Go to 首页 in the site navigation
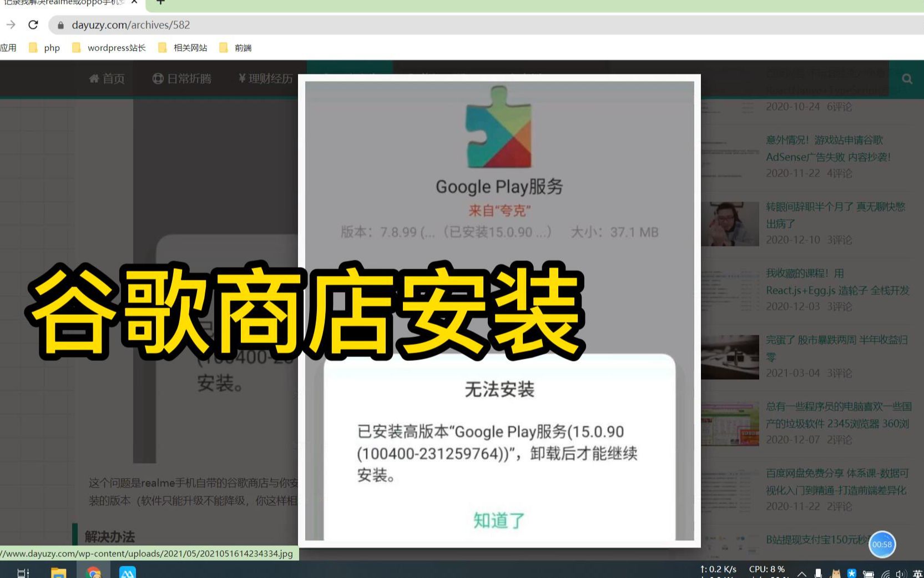This screenshot has height=578, width=924. 107,79
